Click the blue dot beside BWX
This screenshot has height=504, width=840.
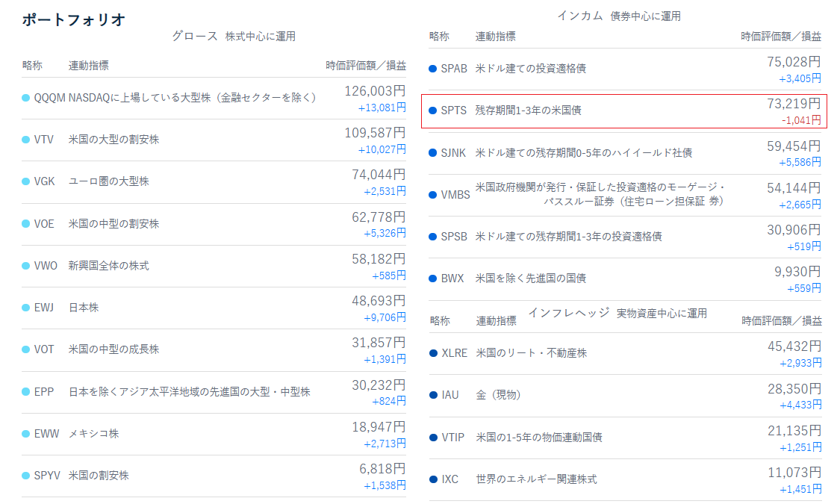click(433, 279)
